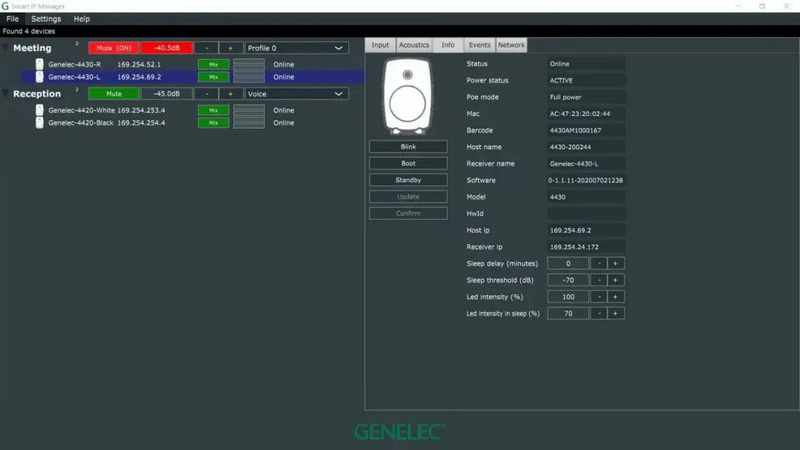Switch to the Acoustics tab
This screenshot has width=800, height=450.
coord(414,45)
